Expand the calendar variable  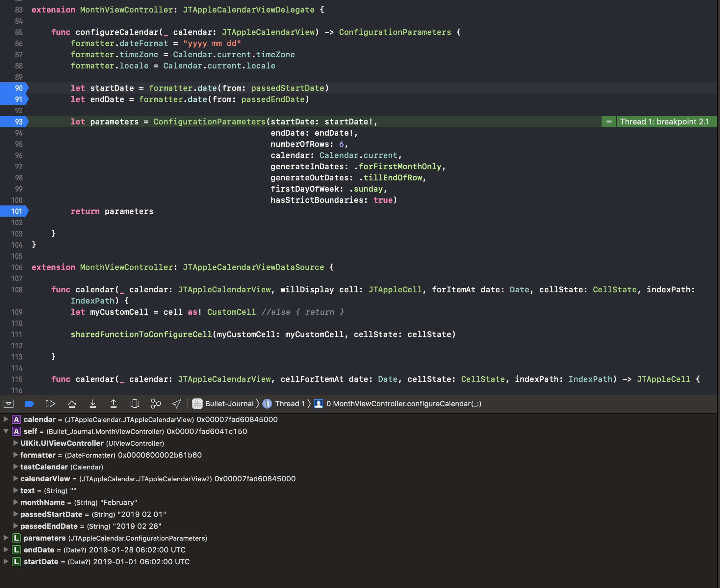pos(6,419)
